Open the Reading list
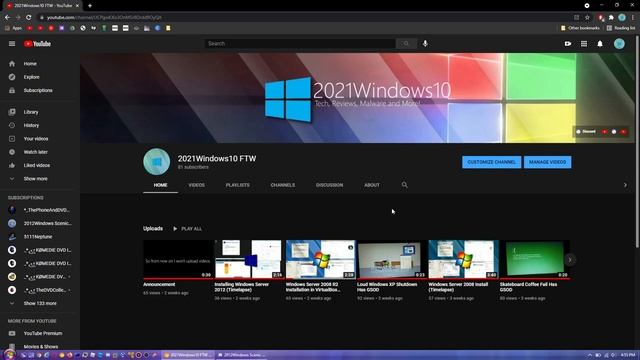 (x=621, y=28)
